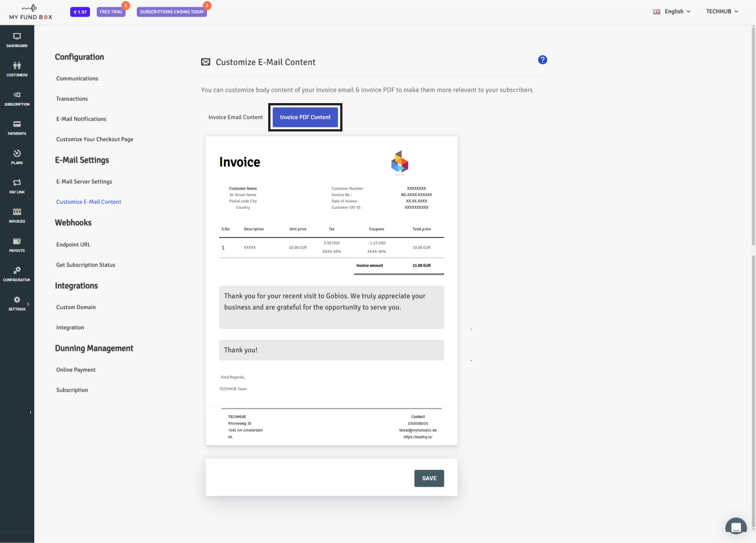Select the Plans sidebar icon

(x=17, y=157)
